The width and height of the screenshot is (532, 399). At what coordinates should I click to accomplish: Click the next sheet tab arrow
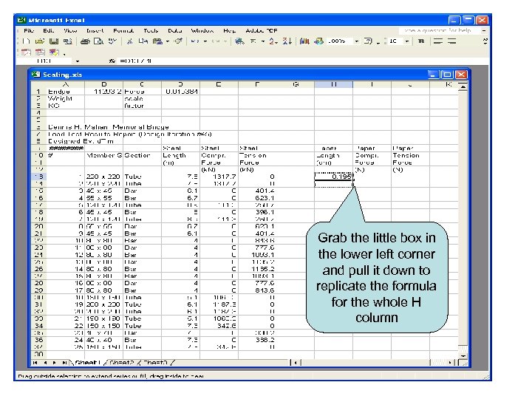pyautogui.click(x=55, y=363)
